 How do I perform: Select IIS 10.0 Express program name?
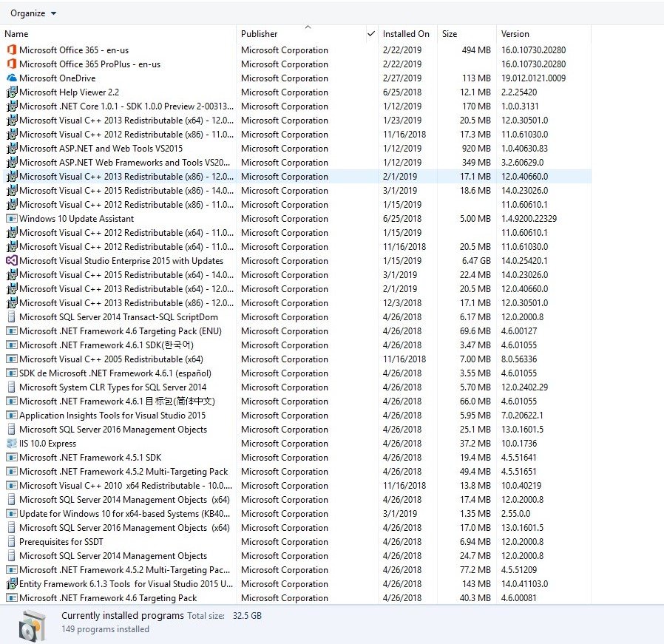click(47, 444)
